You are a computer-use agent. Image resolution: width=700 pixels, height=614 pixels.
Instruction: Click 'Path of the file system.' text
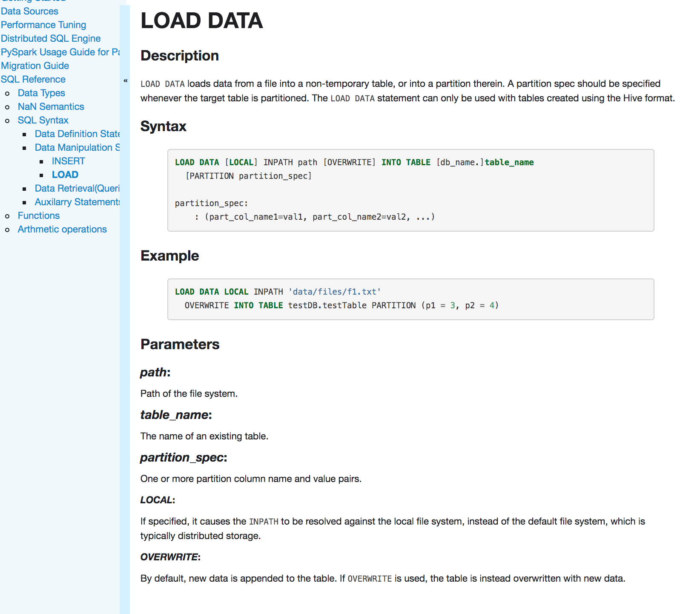point(189,393)
